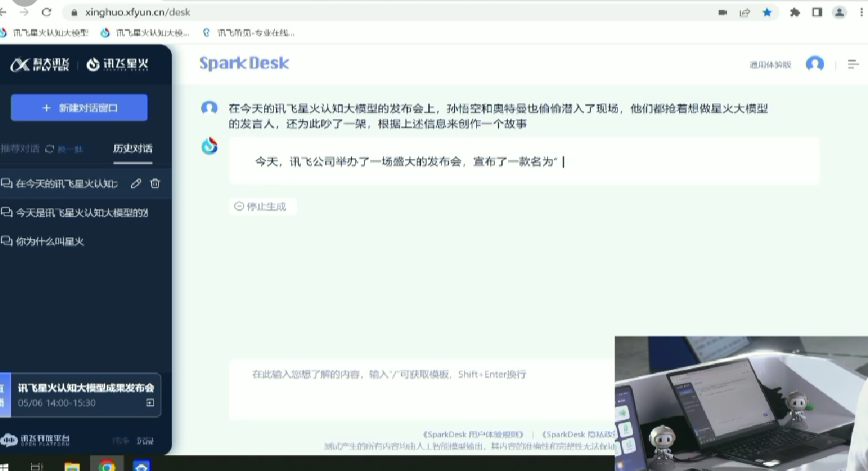Image resolution: width=868 pixels, height=471 pixels.
Task: Open the second bookmark 讯飞星火认知大模...
Action: [x=145, y=33]
